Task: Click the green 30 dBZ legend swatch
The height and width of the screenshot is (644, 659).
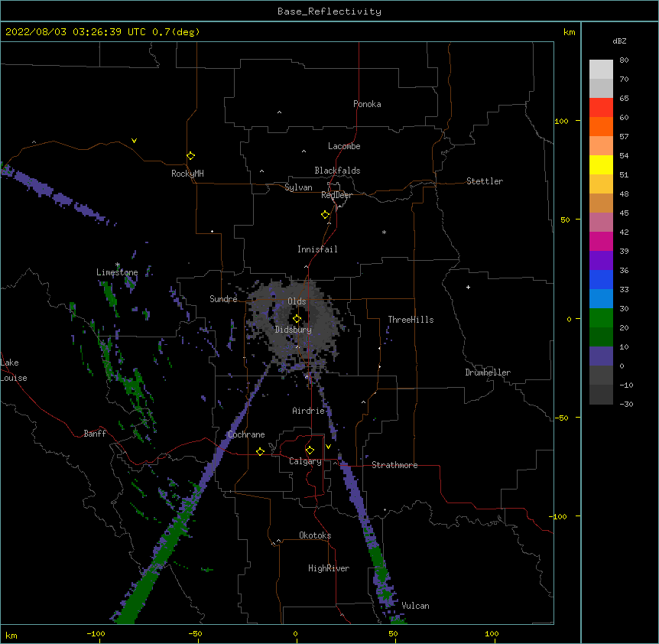Action: pyautogui.click(x=601, y=317)
